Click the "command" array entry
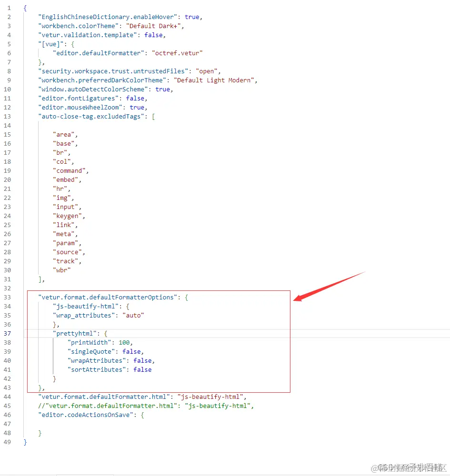 [x=69, y=171]
